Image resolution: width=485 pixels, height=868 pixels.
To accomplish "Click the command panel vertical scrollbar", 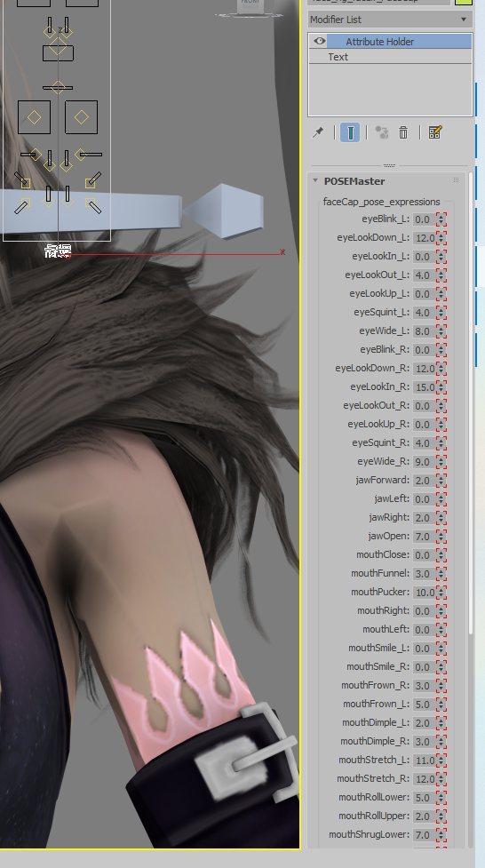I will click(471, 404).
